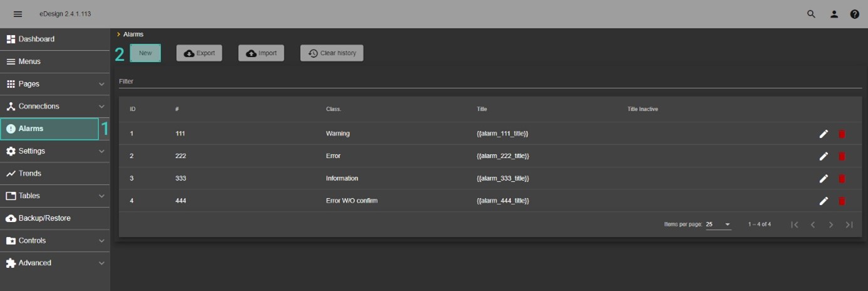
Task: Delete the Error alarm 222
Action: 842,156
